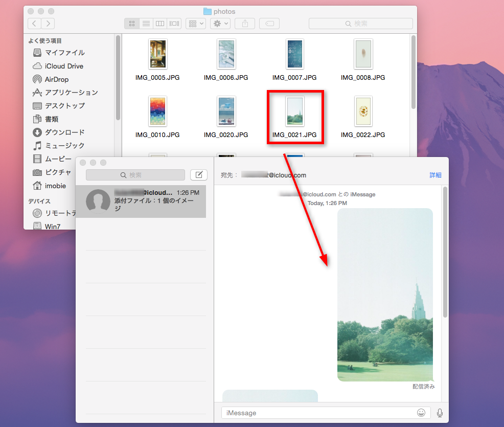Select iCloud Drive in sidebar
Viewport: 504px width, 427px height.
(x=63, y=66)
